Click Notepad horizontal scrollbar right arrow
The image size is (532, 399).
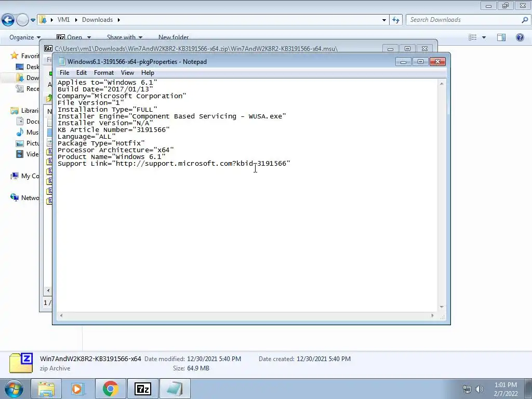(432, 315)
